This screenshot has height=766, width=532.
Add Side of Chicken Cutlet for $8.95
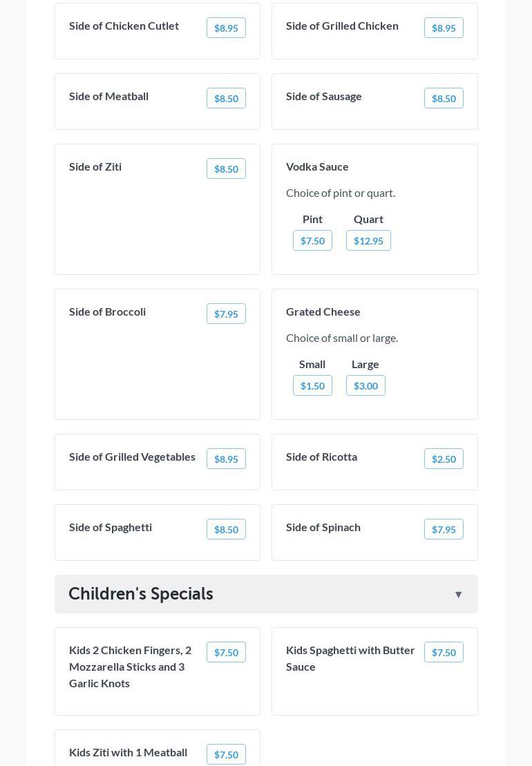click(x=226, y=28)
